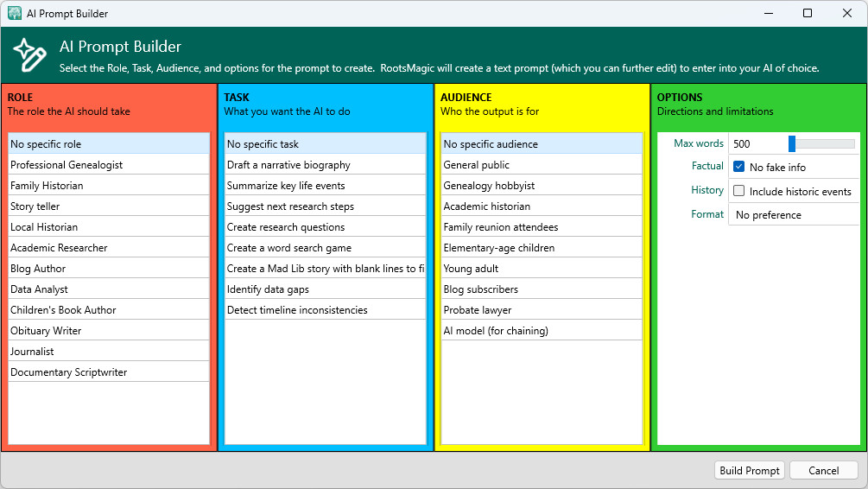Click the Cancel button
Screen dimensions: 868x489
click(x=823, y=471)
